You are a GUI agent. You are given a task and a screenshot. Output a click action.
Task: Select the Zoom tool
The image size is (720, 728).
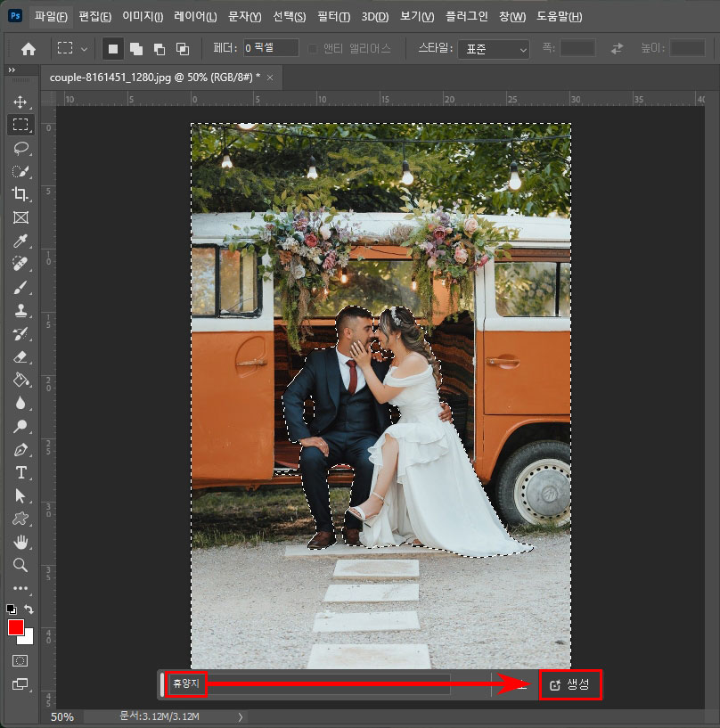tap(20, 565)
